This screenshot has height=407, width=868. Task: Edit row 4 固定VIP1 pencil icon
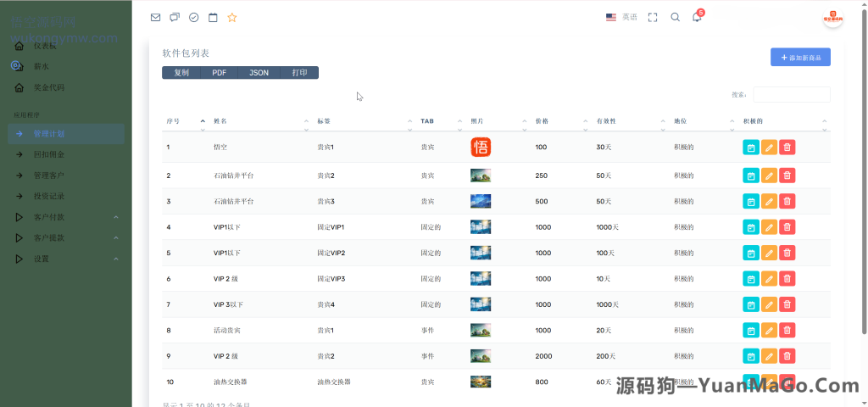(769, 227)
